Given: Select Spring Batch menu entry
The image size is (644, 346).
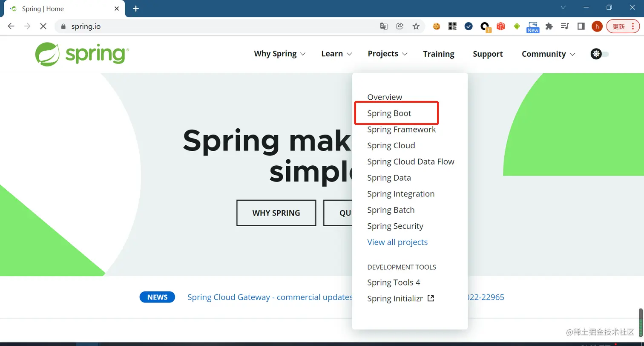Looking at the screenshot, I should click(391, 210).
